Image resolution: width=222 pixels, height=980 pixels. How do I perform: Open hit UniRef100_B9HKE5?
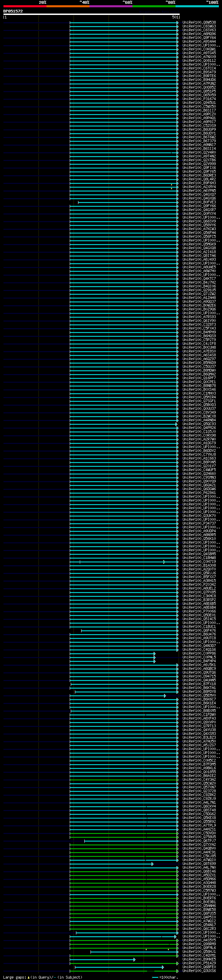coord(199,959)
